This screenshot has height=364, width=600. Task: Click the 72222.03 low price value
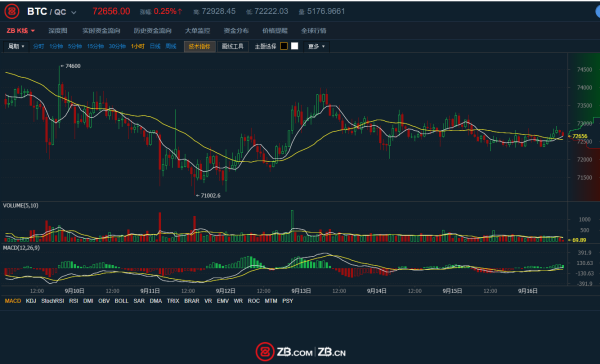[271, 11]
